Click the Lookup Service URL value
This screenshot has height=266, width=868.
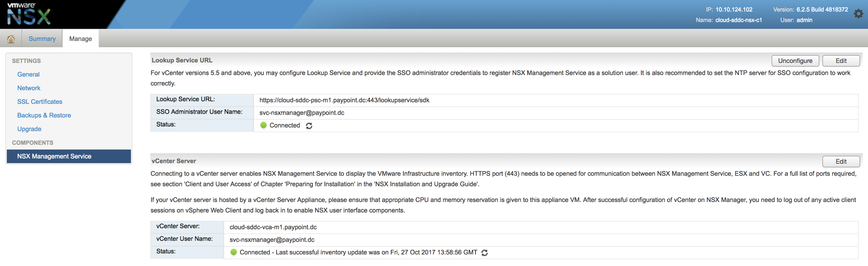(344, 100)
